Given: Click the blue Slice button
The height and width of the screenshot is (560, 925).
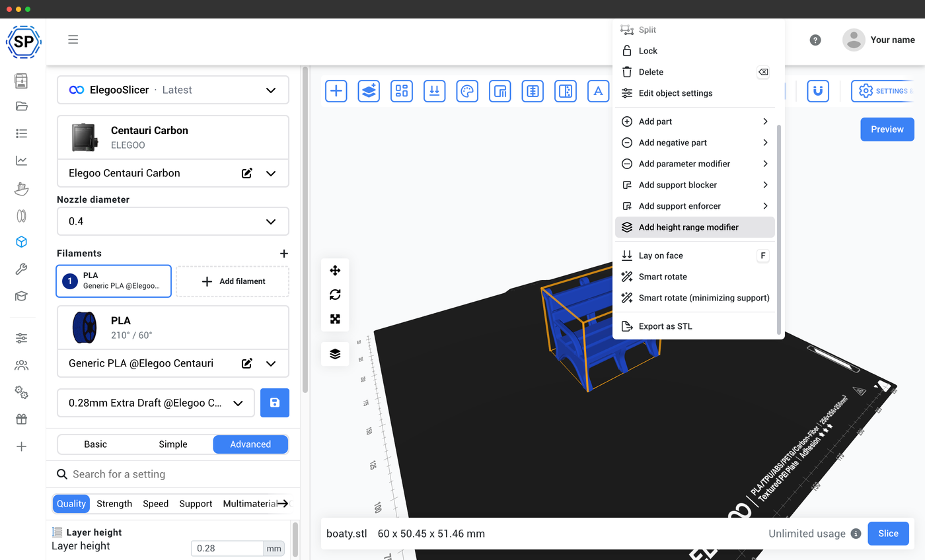Looking at the screenshot, I should pos(888,534).
